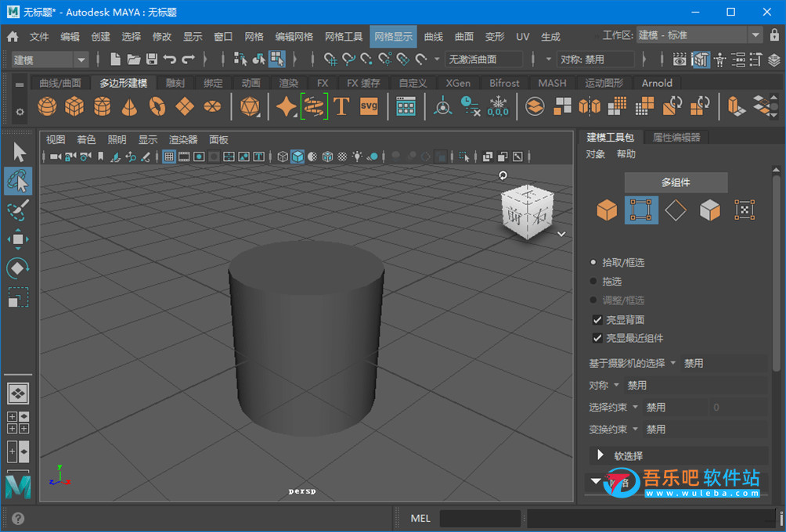Open the 对称: 禁用 symmetry dropdown
Screen dimensions: 786x532
(596, 59)
